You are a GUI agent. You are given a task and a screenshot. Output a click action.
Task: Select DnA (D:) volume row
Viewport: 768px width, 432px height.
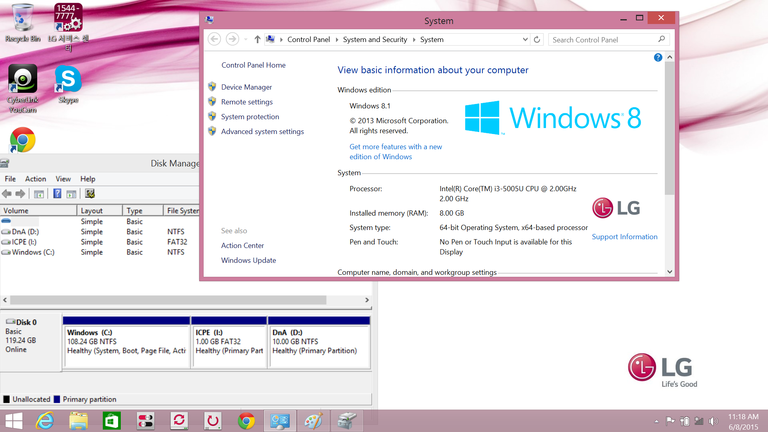[x=100, y=232]
